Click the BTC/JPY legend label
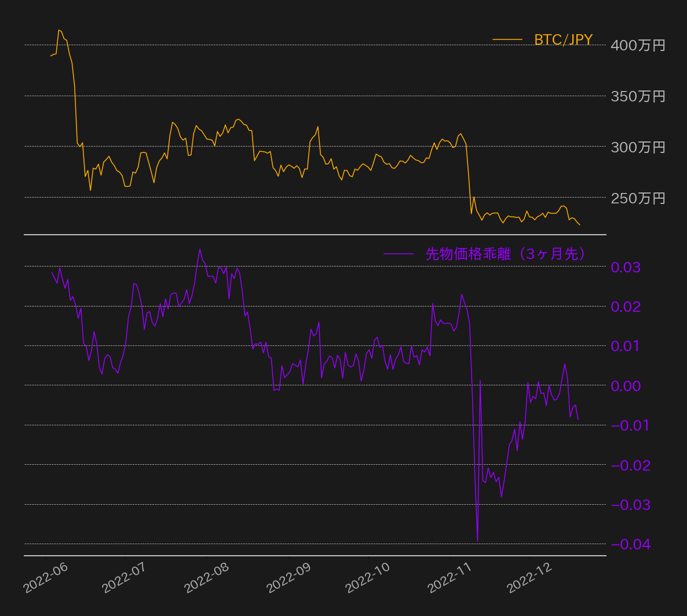Image resolution: width=687 pixels, height=616 pixels. pos(563,40)
